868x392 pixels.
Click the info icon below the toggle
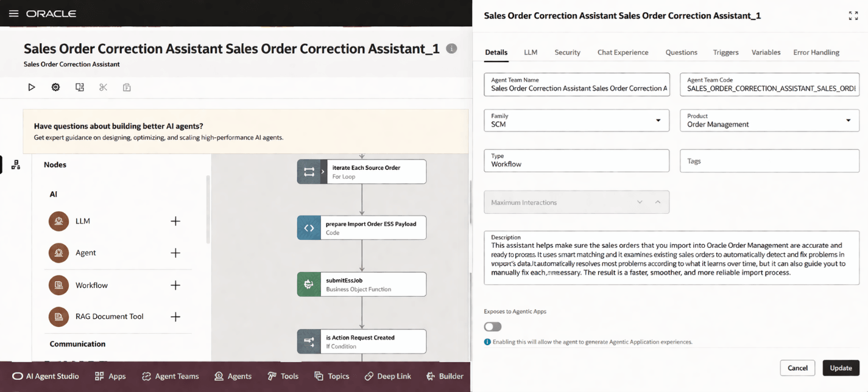[x=487, y=342]
